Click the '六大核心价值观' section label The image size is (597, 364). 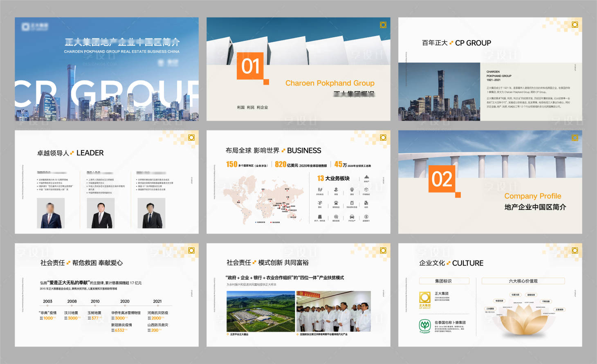[523, 281]
